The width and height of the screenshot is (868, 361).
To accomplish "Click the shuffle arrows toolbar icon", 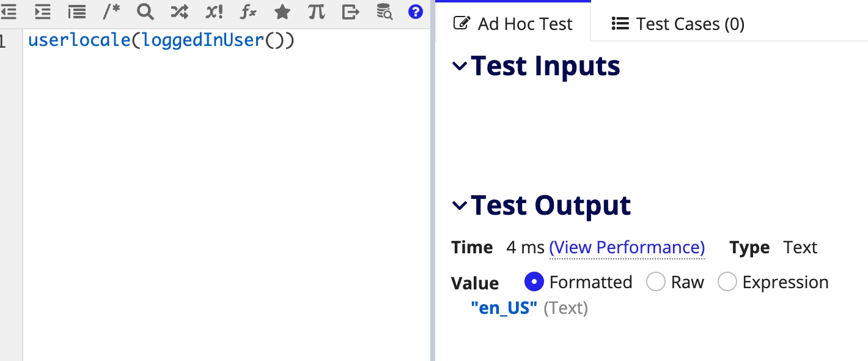I will pyautogui.click(x=180, y=11).
